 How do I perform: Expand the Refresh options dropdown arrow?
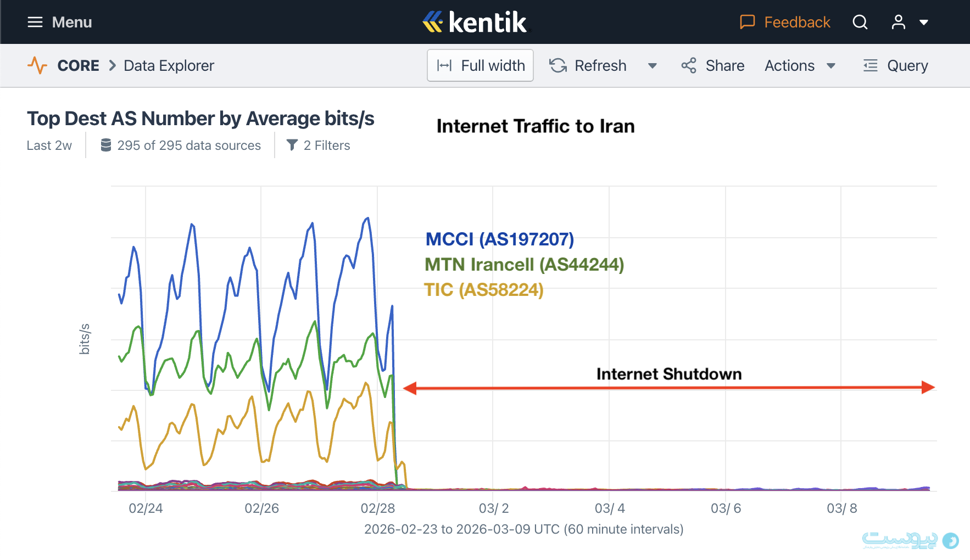coord(653,66)
